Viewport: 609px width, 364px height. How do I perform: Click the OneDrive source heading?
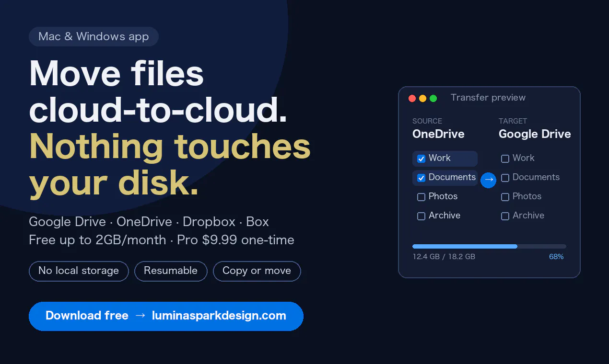(x=438, y=134)
